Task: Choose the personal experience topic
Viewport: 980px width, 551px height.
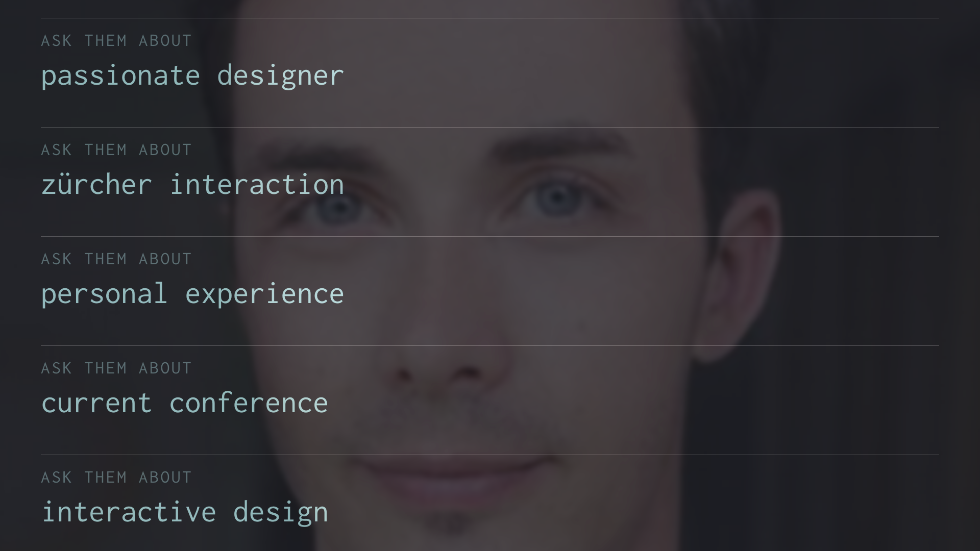Action: pyautogui.click(x=192, y=294)
